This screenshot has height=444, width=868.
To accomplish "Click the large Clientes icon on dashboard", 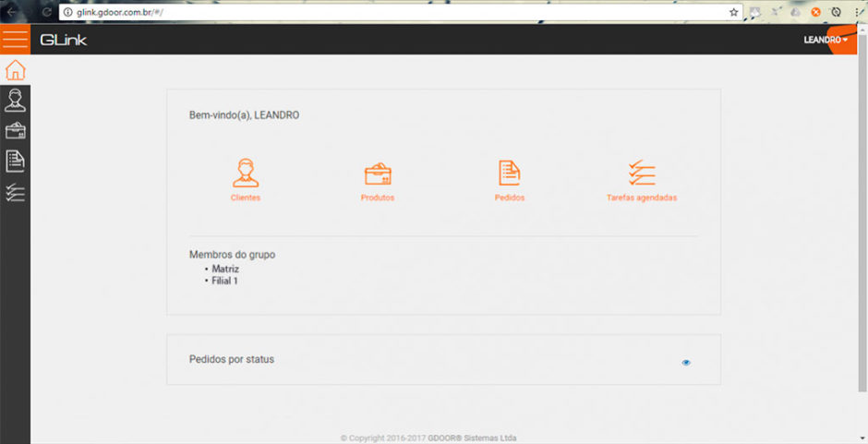I will (x=246, y=173).
